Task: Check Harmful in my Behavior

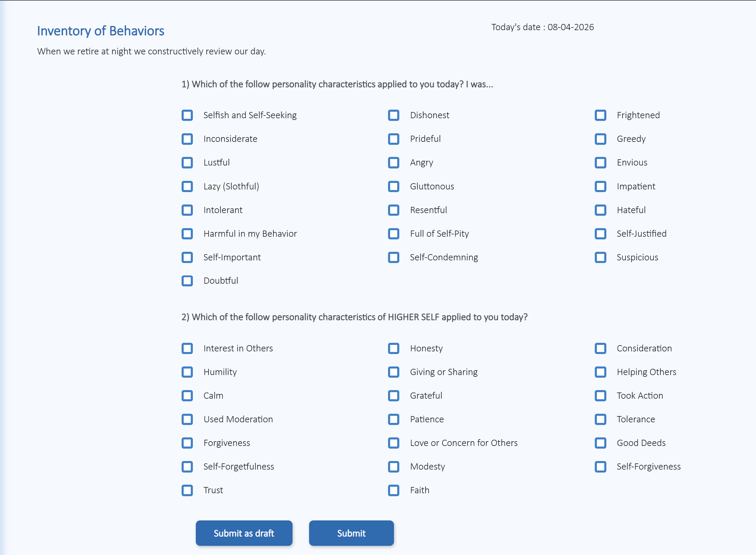Action: tap(187, 234)
